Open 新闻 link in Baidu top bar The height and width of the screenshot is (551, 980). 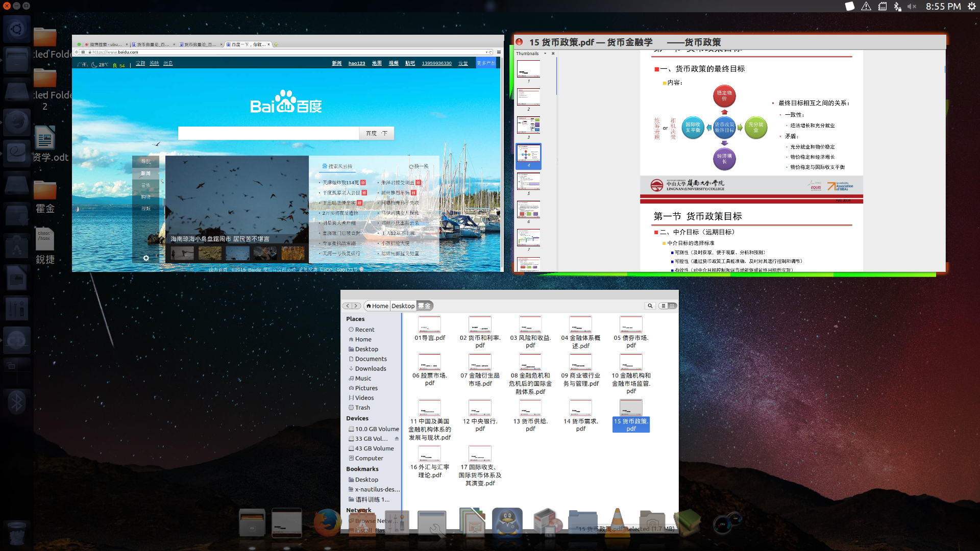point(336,63)
